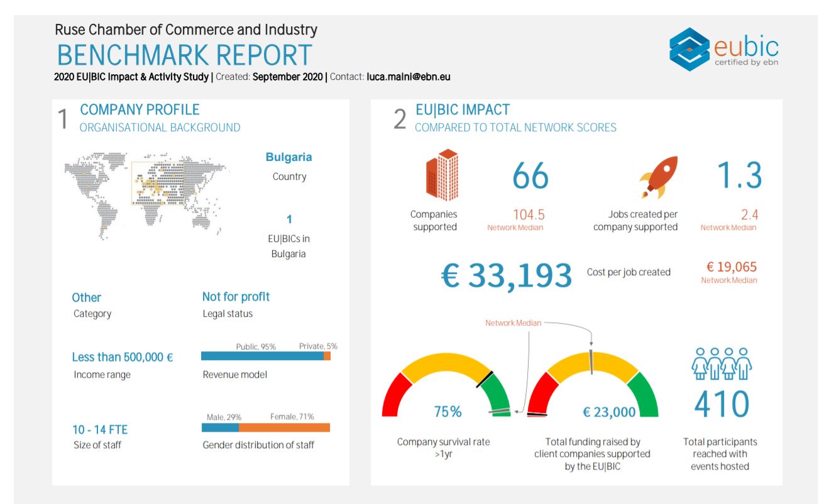Click the 'Total participants reached' caption

pyautogui.click(x=720, y=454)
